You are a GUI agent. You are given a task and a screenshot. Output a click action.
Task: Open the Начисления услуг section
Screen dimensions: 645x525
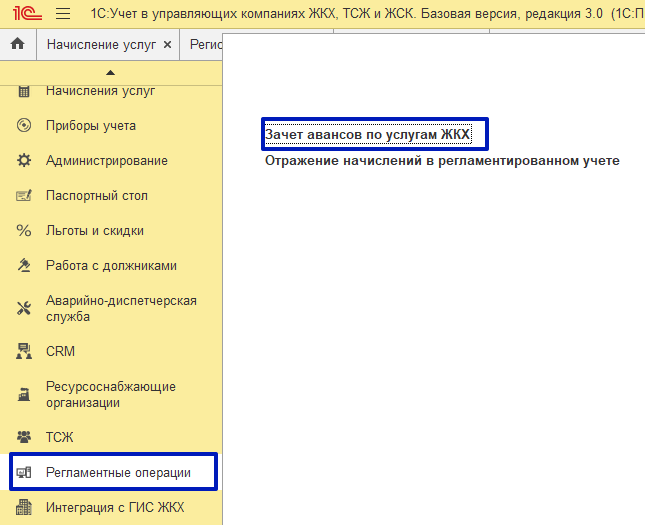click(x=100, y=91)
